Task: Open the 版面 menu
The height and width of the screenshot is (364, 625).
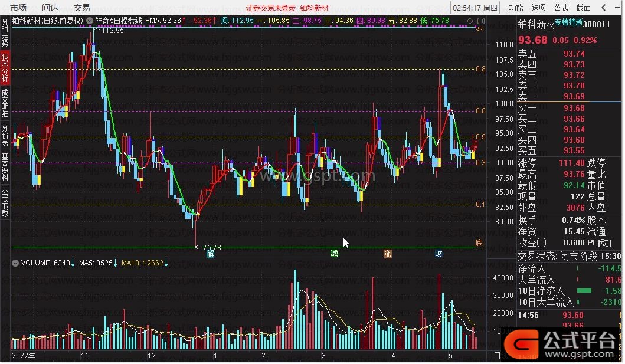Action: 584,8
